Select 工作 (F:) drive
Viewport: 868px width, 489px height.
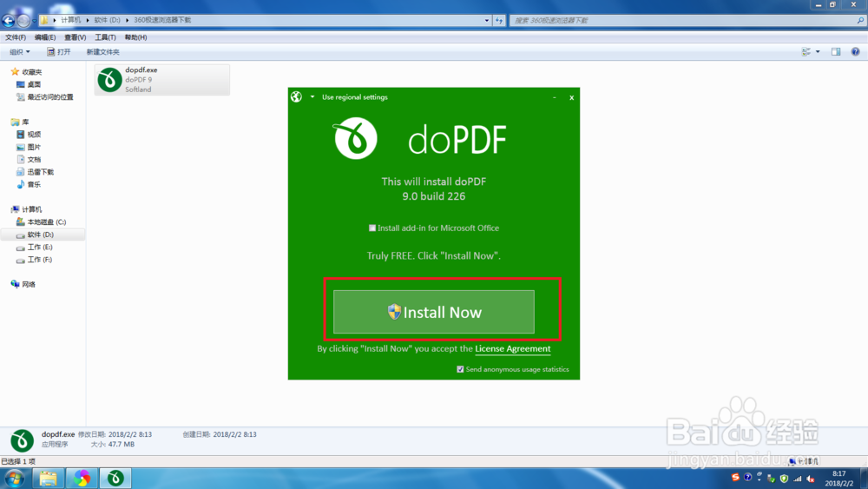[35, 260]
